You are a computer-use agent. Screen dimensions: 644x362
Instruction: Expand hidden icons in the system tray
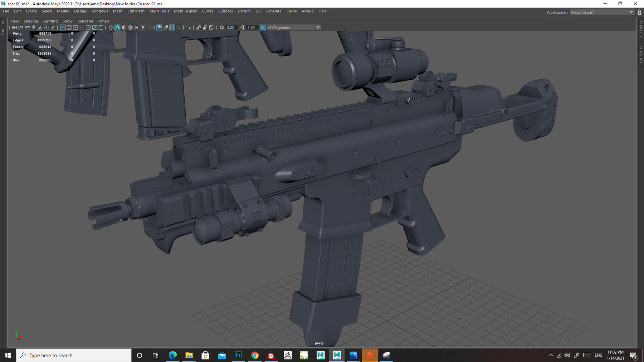pos(551,355)
